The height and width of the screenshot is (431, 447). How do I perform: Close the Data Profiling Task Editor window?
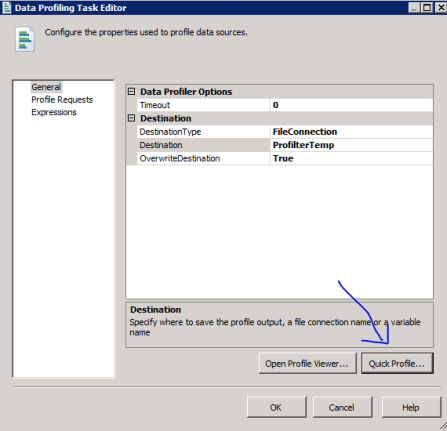[440, 7]
